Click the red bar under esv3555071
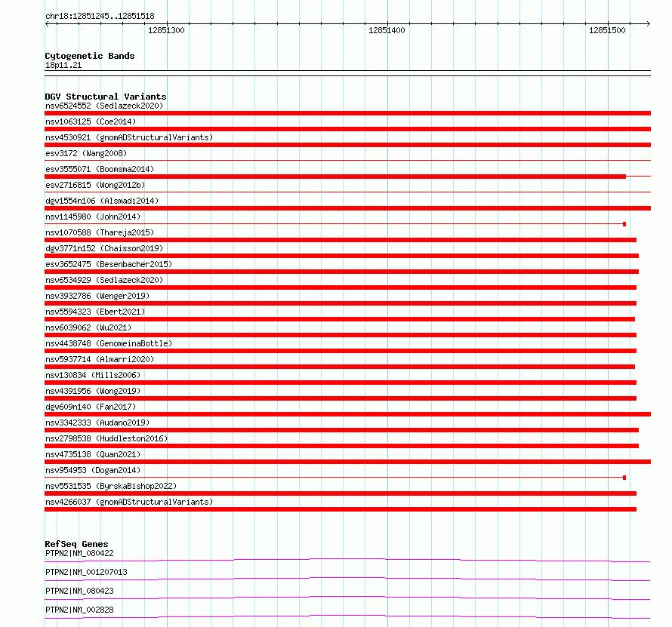This screenshot has width=672, height=627. coord(335,177)
